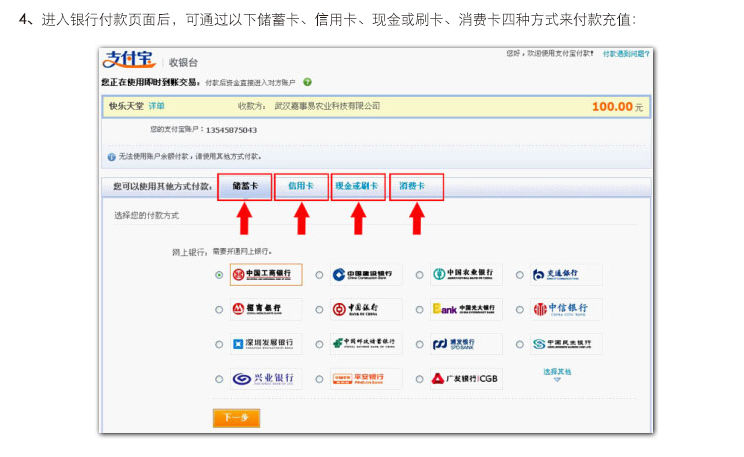The width and height of the screenshot is (744, 457).
Task: Select the Industrial Bank (兴业银行) radio button
Action: pyautogui.click(x=219, y=380)
